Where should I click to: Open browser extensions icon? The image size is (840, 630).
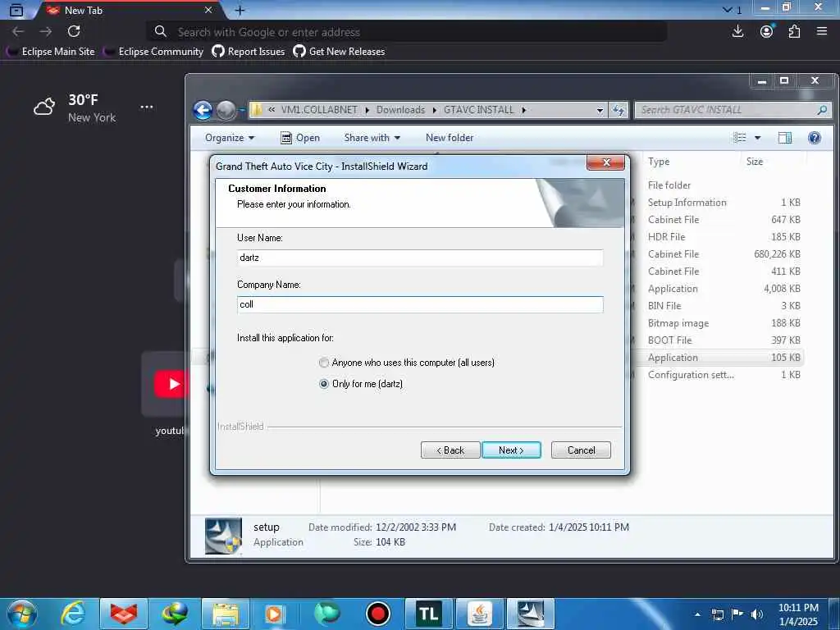(794, 32)
